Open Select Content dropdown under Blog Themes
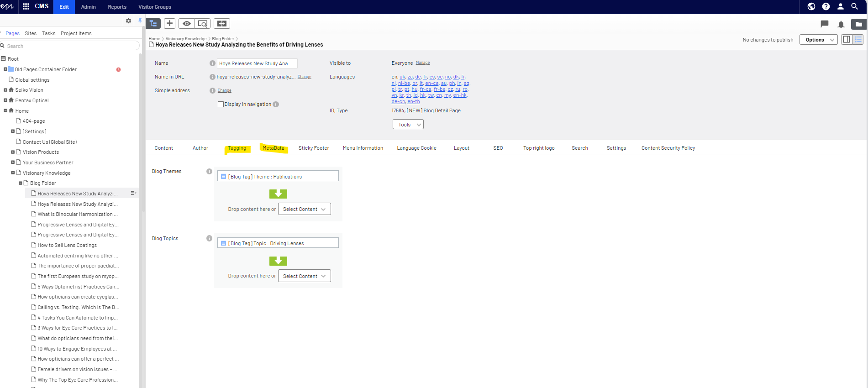 [x=304, y=209]
